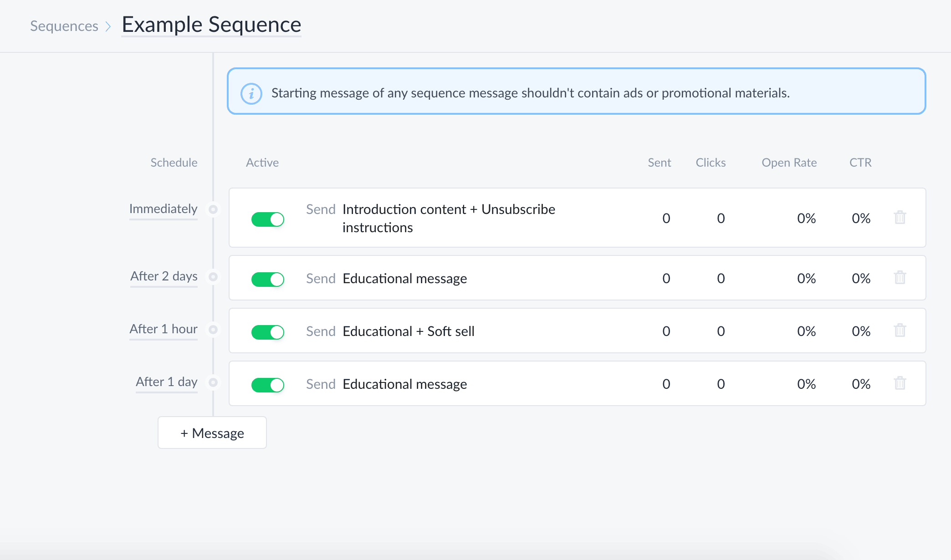Click the Open Rate column header
The height and width of the screenshot is (560, 951).
pos(789,163)
